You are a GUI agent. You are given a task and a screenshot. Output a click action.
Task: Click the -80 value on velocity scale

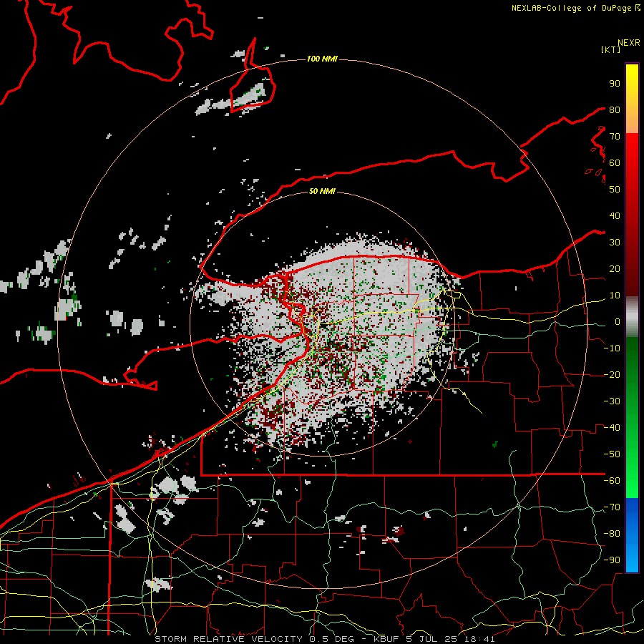pyautogui.click(x=612, y=534)
